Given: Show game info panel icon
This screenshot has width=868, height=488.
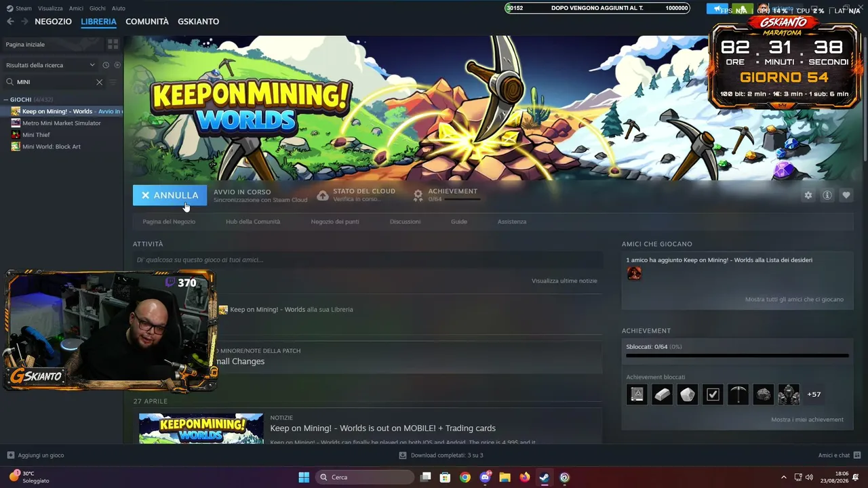Looking at the screenshot, I should click(x=827, y=195).
